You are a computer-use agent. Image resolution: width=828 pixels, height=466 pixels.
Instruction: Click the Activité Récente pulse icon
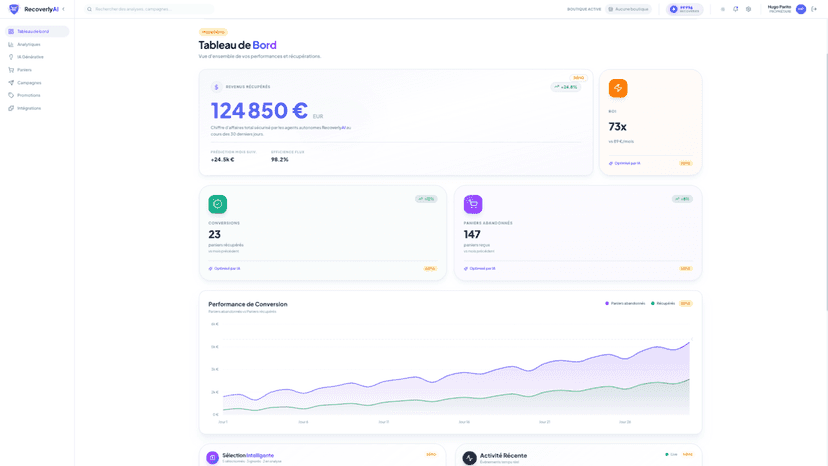tap(469, 458)
